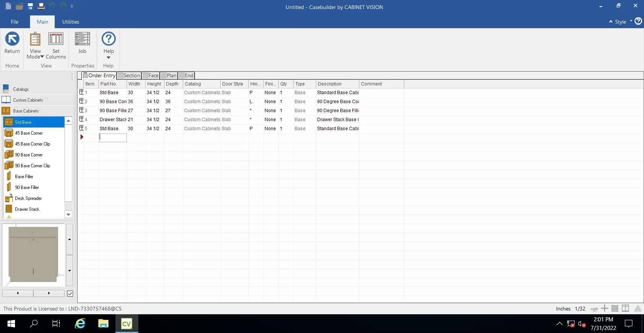Toggle the checkbox beside preview arrows

tap(70, 294)
